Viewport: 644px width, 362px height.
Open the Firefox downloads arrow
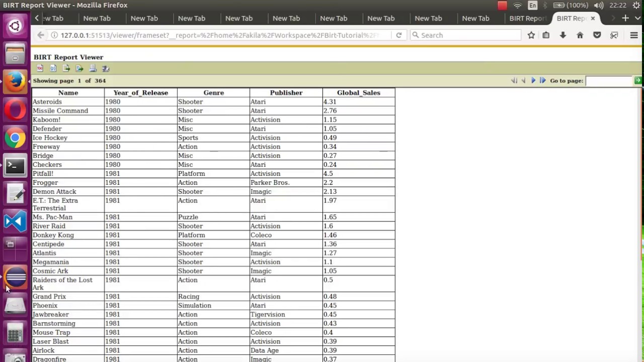point(563,35)
